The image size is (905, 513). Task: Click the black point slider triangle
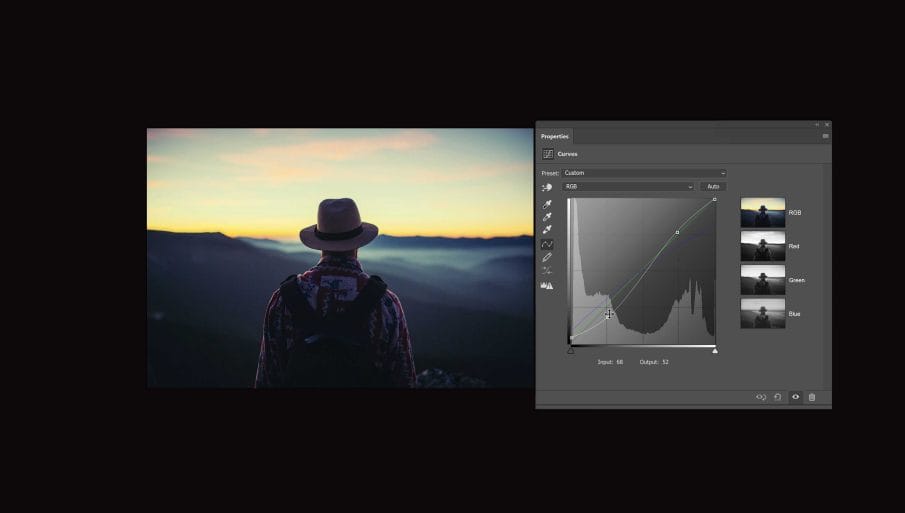pyautogui.click(x=570, y=350)
